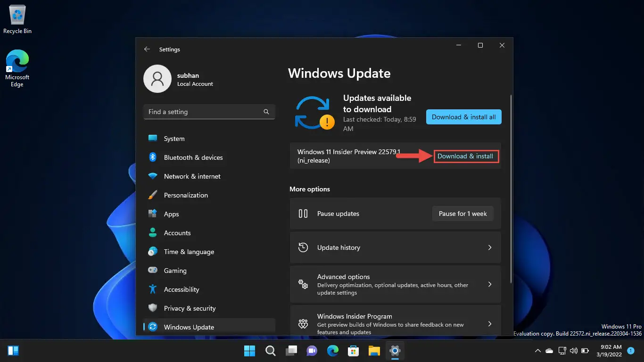Open File Explorer from the taskbar
This screenshot has width=644, height=362.
coord(374,351)
